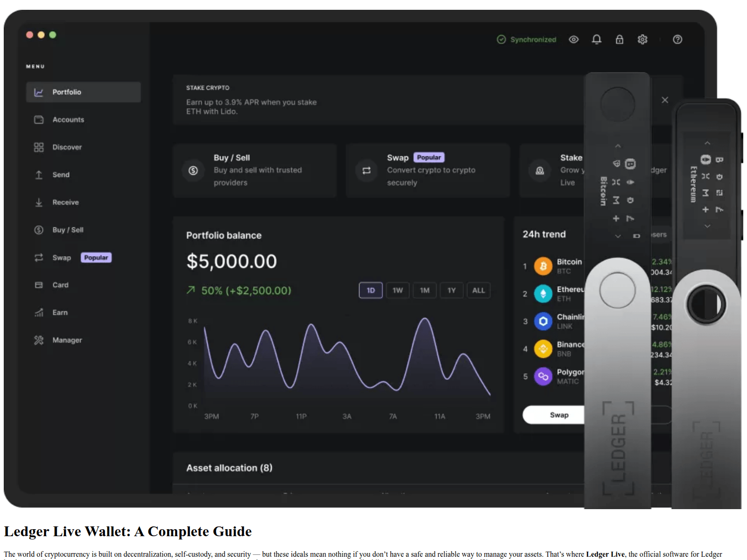Open Discover in the sidebar menu
This screenshot has height=560, width=747.
(67, 147)
